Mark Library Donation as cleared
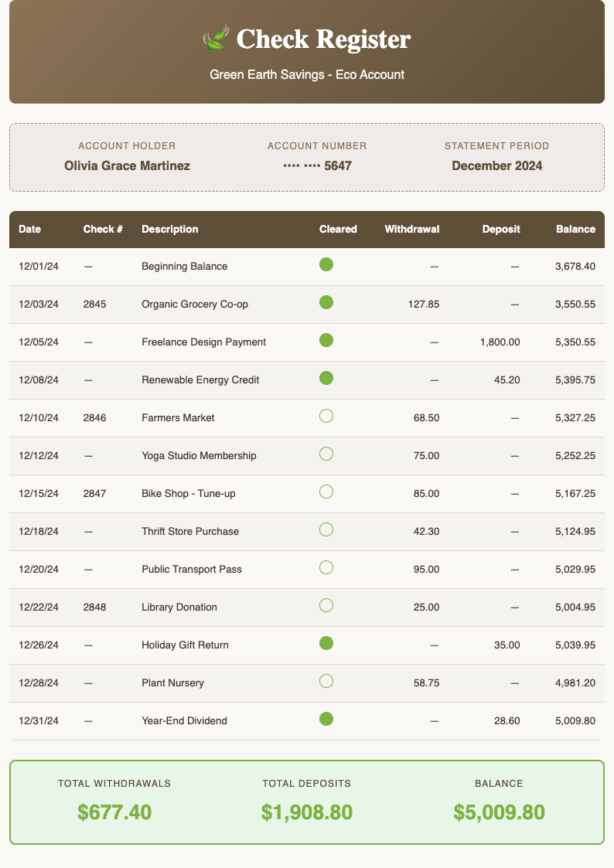Viewport: 614px width, 868px height. click(x=326, y=605)
